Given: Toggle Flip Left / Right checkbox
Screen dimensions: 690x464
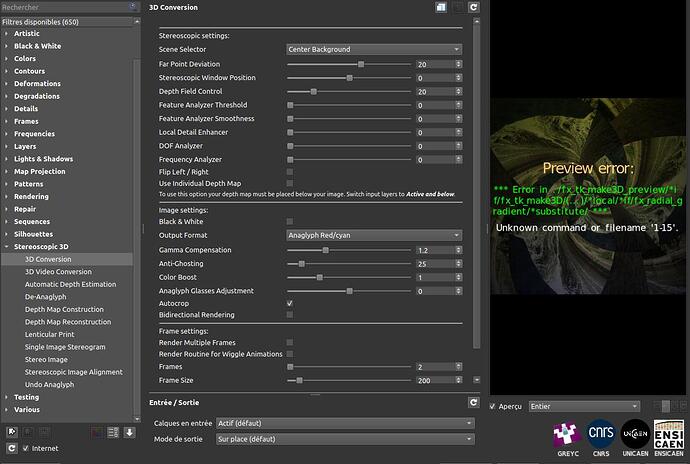Looking at the screenshot, I should click(290, 172).
